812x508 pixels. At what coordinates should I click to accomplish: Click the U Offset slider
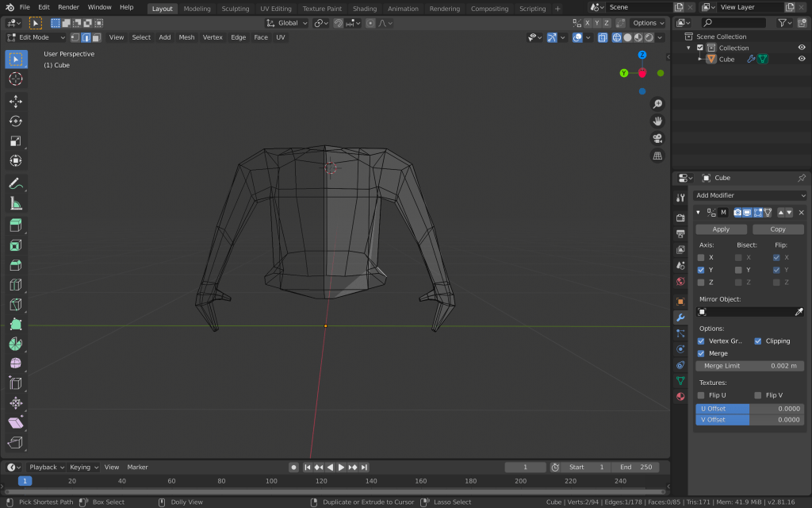749,409
